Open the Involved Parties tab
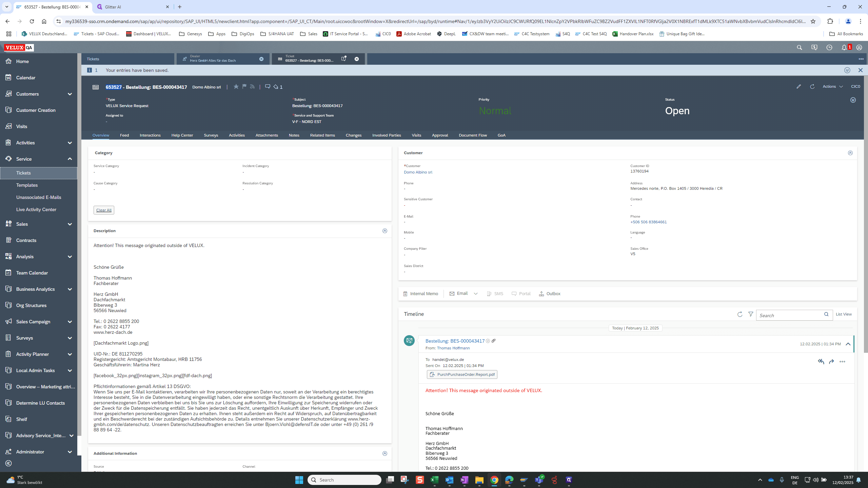The width and height of the screenshot is (868, 488). [387, 135]
